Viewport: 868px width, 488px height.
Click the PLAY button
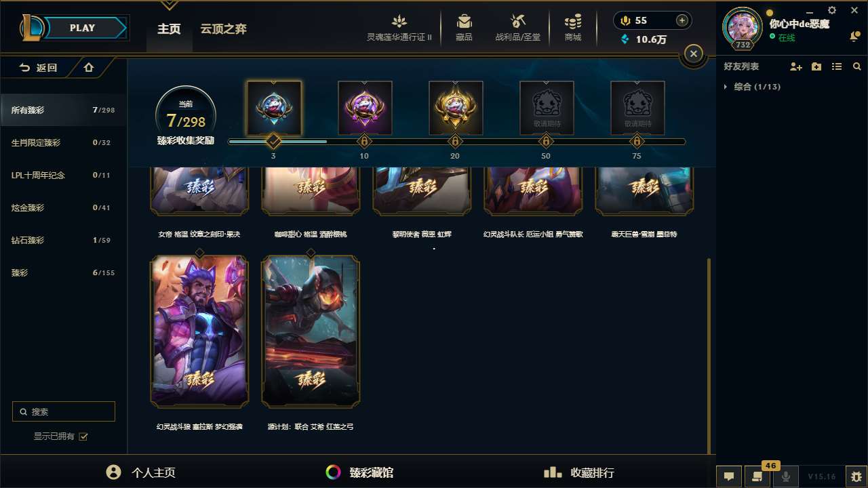pos(83,28)
